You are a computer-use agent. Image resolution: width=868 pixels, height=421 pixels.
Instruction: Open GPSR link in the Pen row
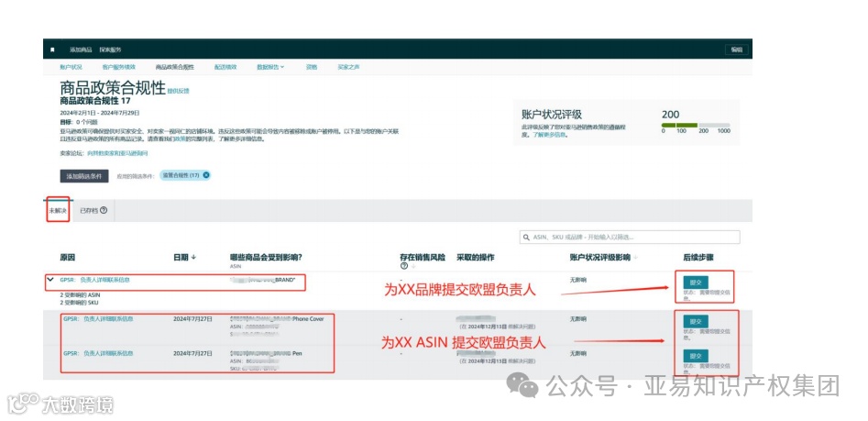[x=99, y=353]
